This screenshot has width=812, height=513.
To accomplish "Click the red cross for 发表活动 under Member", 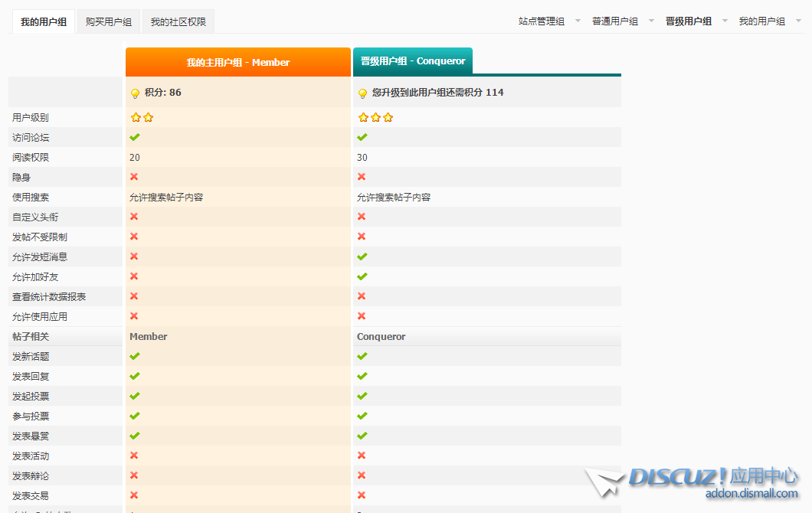I will tap(134, 456).
